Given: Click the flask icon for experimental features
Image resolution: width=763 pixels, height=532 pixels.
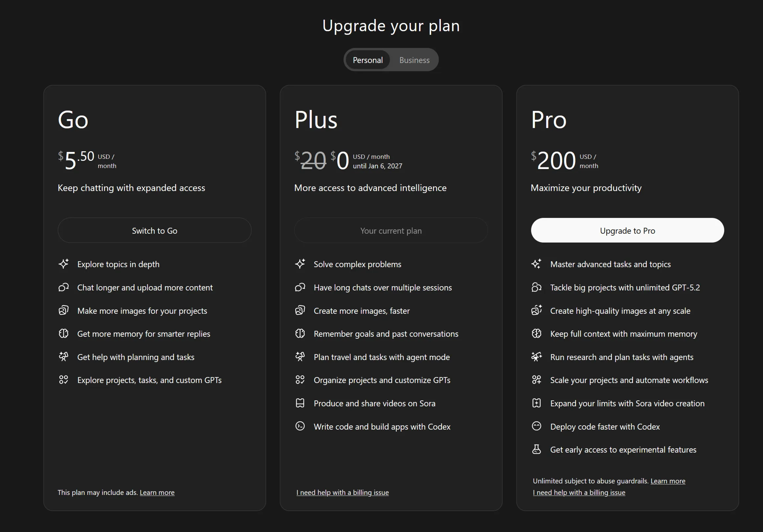Looking at the screenshot, I should click(536, 449).
